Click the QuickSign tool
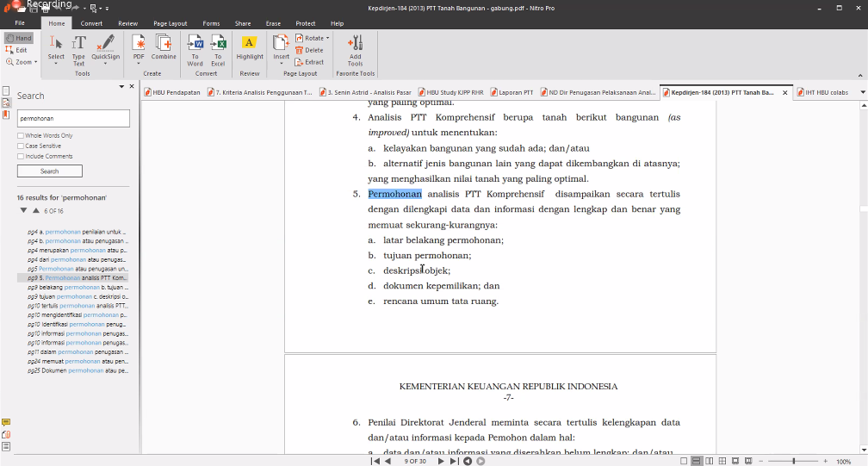Image resolution: width=868 pixels, height=466 pixels. click(105, 47)
